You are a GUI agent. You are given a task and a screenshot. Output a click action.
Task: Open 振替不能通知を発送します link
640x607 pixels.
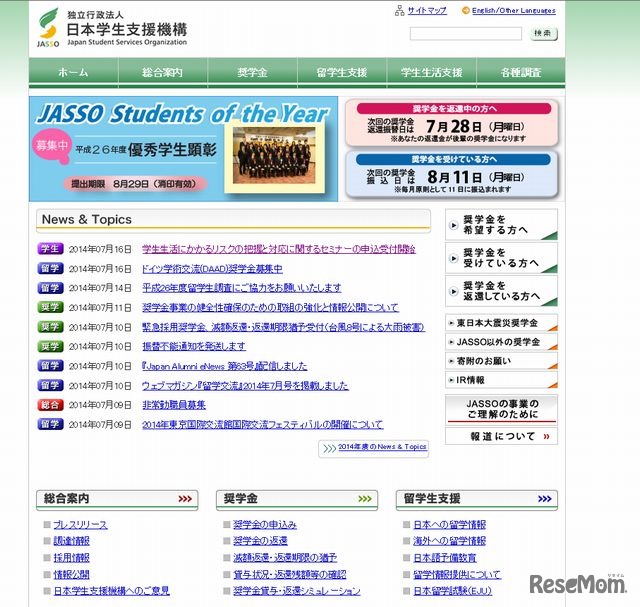click(194, 346)
